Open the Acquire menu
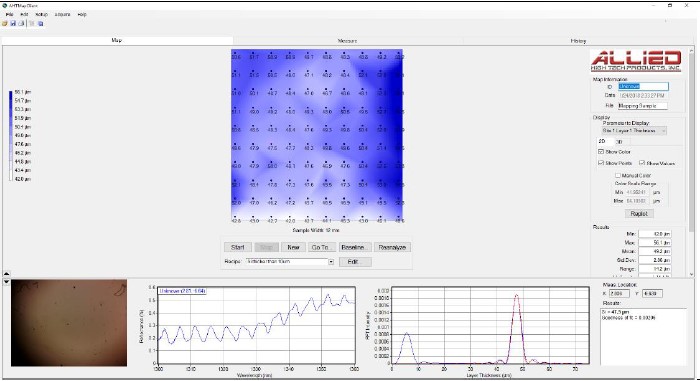Viewport: 700px width, 381px height. tap(62, 14)
